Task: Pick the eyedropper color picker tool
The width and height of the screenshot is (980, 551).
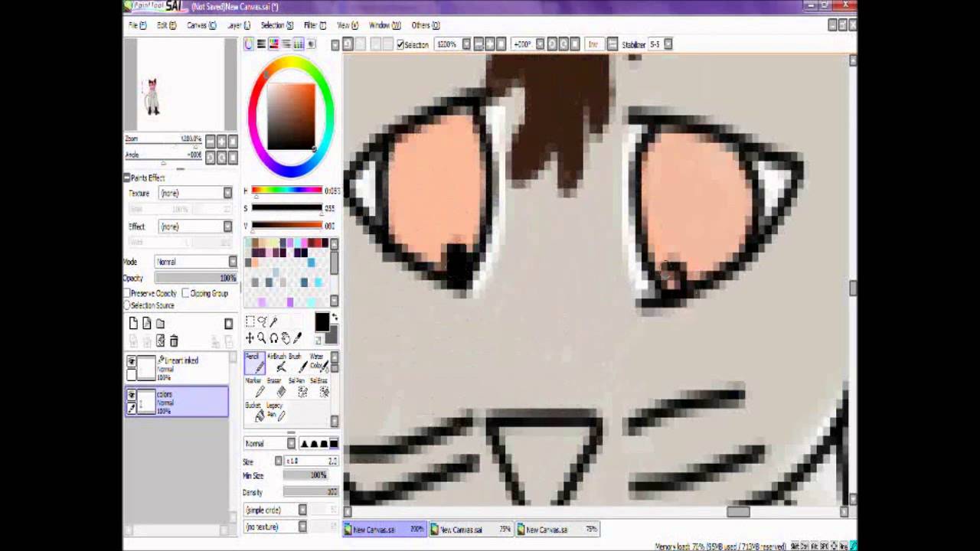Action: click(298, 337)
